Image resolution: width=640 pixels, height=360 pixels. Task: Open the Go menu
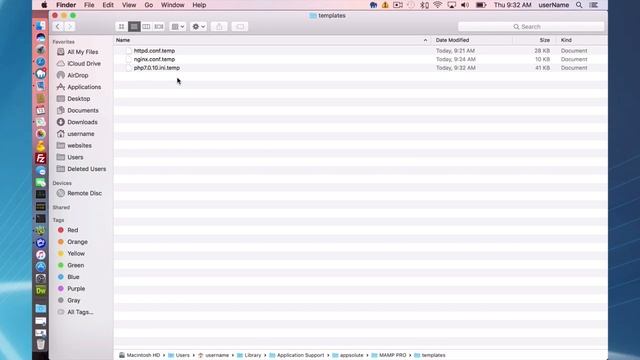click(x=149, y=5)
